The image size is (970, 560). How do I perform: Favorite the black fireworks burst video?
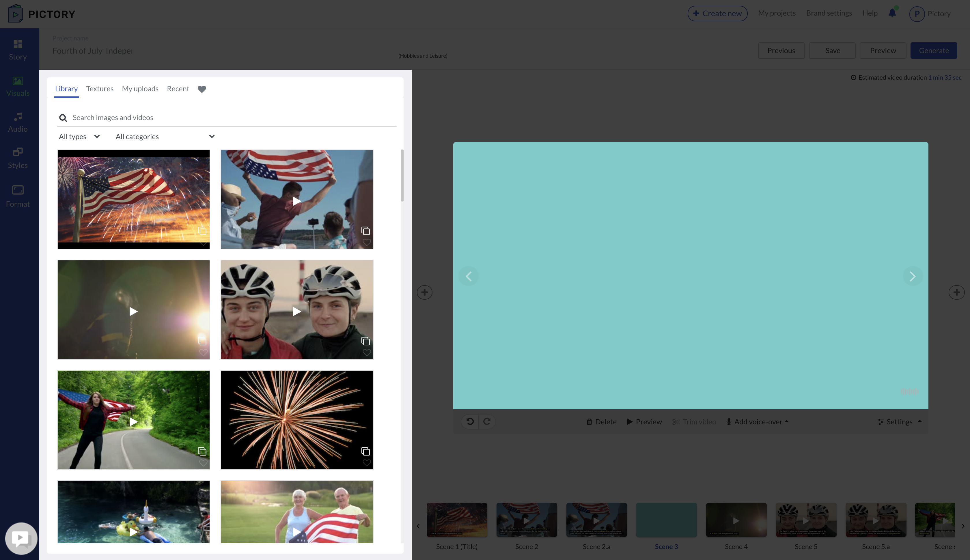367,463
